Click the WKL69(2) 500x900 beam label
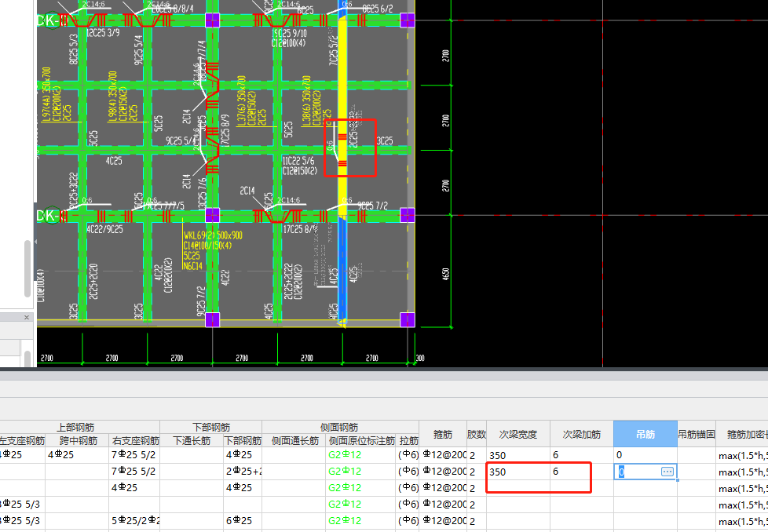 (x=213, y=235)
